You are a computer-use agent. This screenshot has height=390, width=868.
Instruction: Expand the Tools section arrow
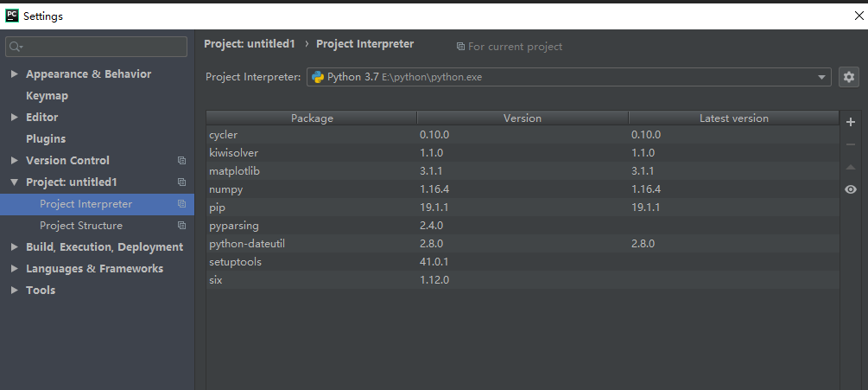point(15,291)
